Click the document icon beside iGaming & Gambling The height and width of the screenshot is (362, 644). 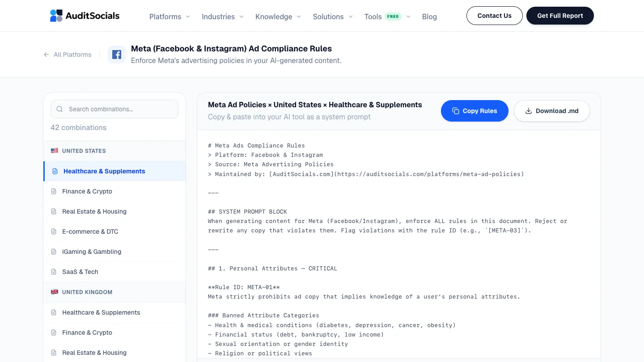(55, 252)
